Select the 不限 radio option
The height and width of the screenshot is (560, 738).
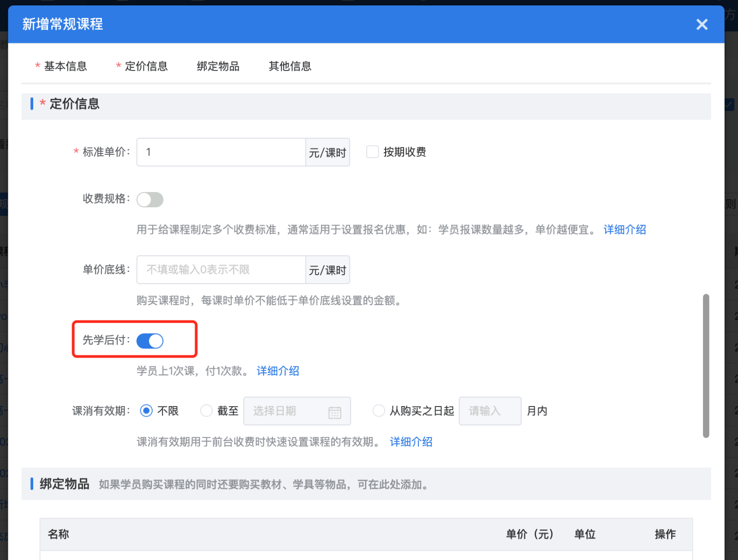[146, 411]
